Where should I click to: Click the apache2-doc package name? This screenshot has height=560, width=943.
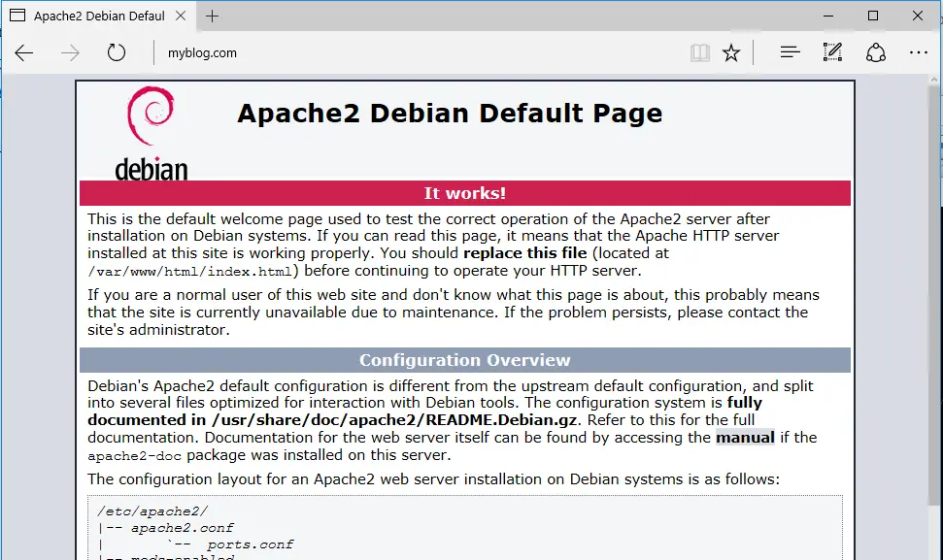pyautogui.click(x=135, y=456)
